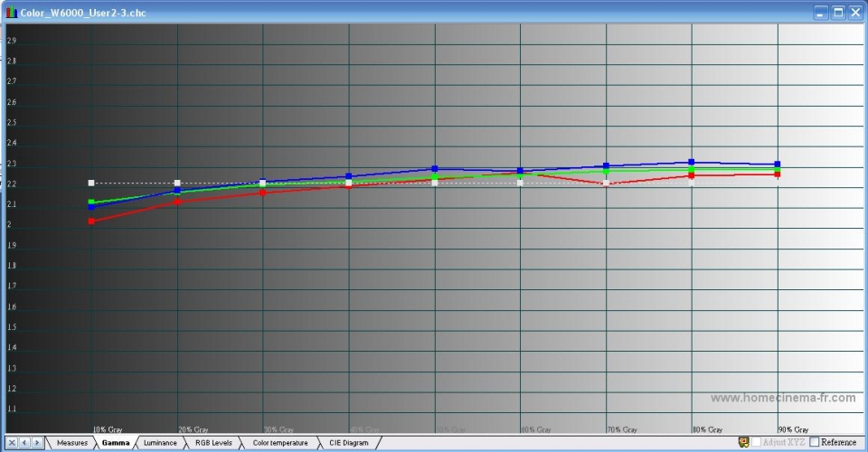Image resolution: width=868 pixels, height=452 pixels.
Task: Open the Color temperature tab
Action: tap(280, 443)
